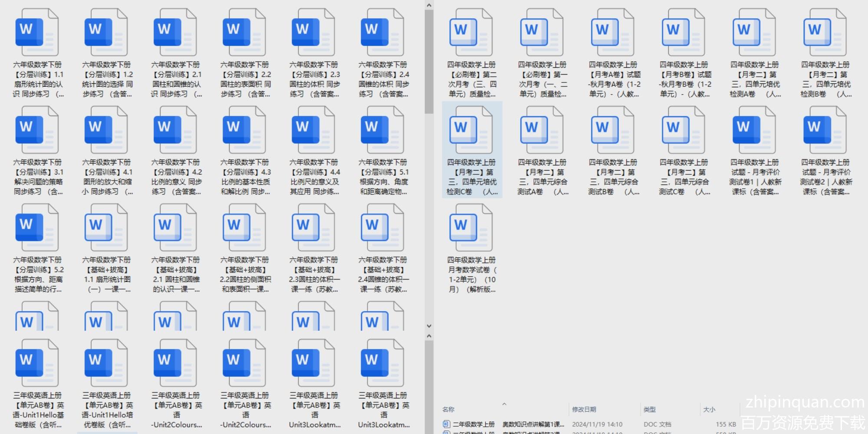The width and height of the screenshot is (868, 434).
Task: Sort list by 名称 column header
Action: coord(449,409)
